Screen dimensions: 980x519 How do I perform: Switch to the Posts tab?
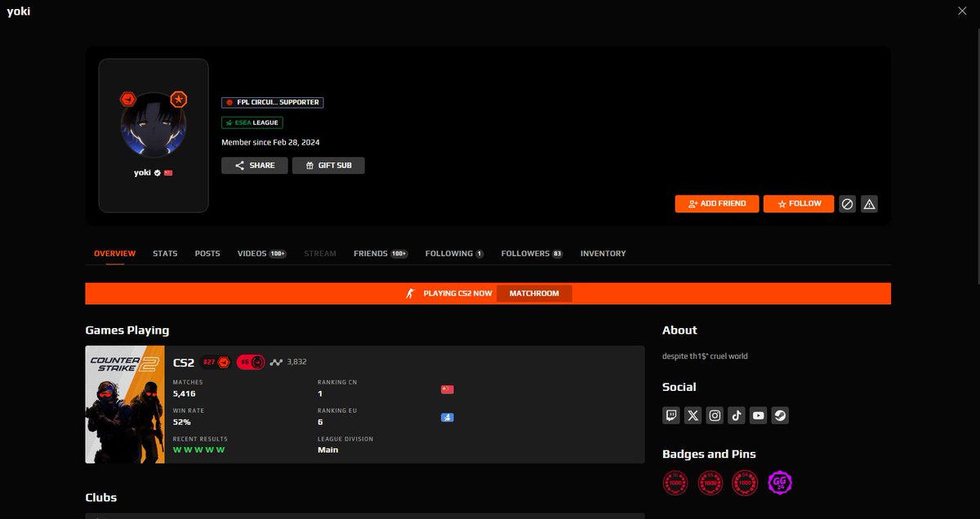[x=207, y=254]
